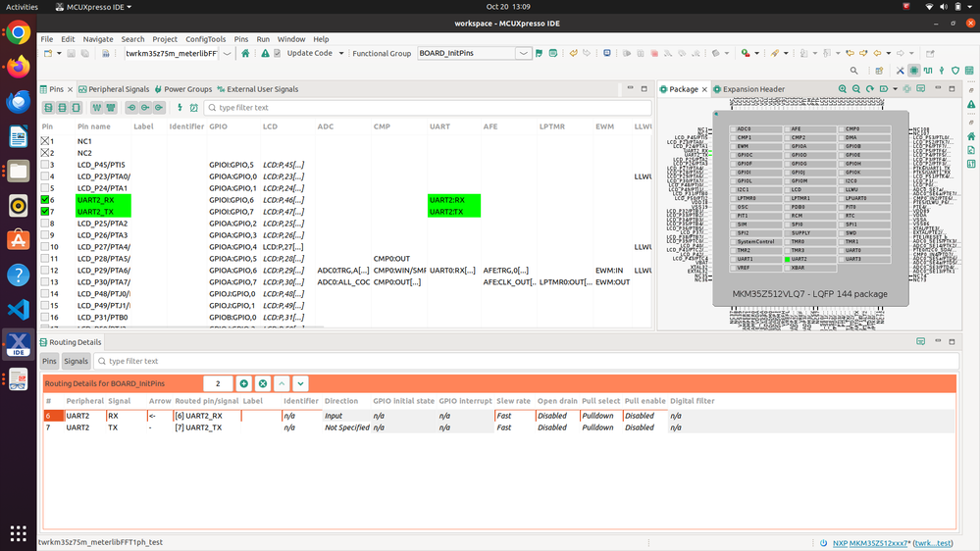980x551 pixels.
Task: Click the clock icon in Pins toolbar
Action: click(194, 108)
